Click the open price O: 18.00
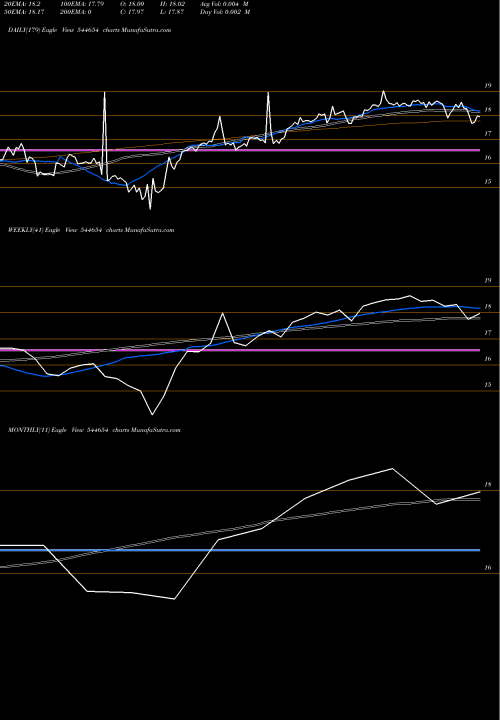 [x=133, y=3]
